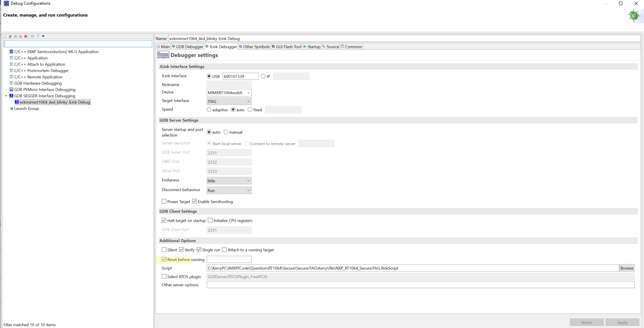Create a new launch configuration
Image resolution: width=644 pixels, height=328 pixels.
click(5, 36)
